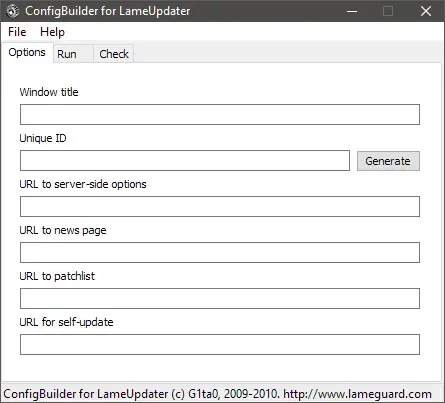The image size is (445, 403).
Task: Click the 'Unique ID' label
Action: (43, 138)
